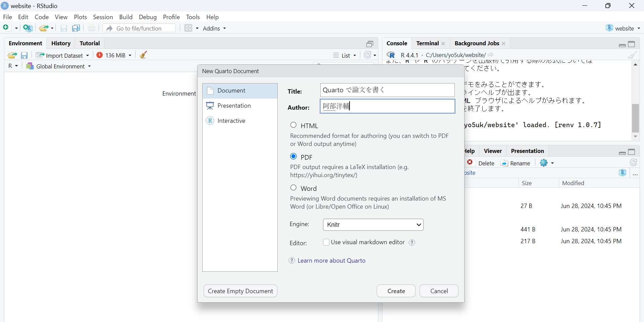Open the gear More options icon
The image size is (644, 322).
(x=544, y=163)
